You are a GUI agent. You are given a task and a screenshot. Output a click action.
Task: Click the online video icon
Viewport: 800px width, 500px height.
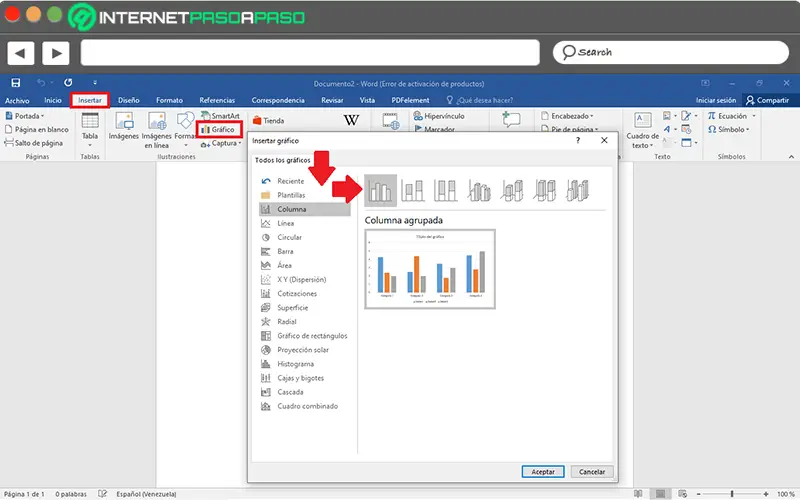tap(391, 122)
